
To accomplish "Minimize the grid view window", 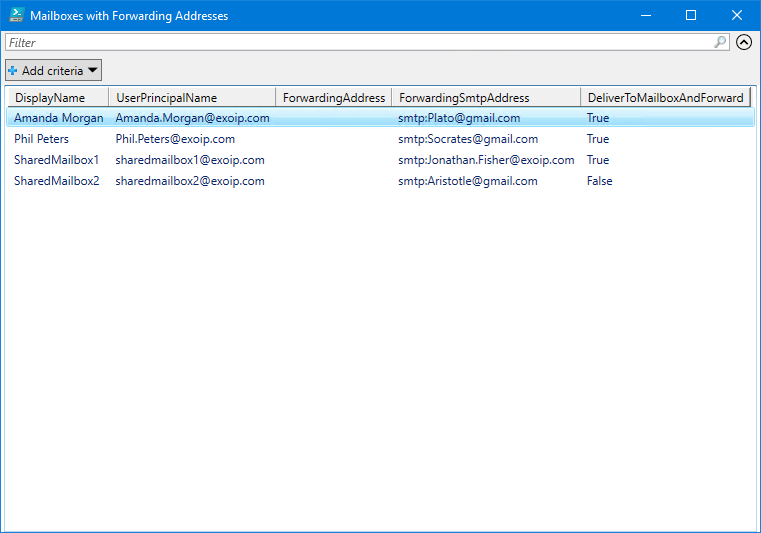I will coord(644,15).
